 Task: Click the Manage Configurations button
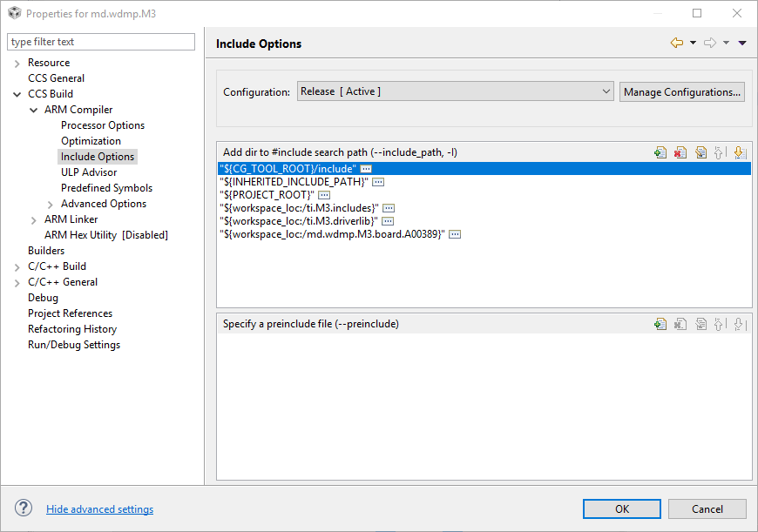pos(682,91)
